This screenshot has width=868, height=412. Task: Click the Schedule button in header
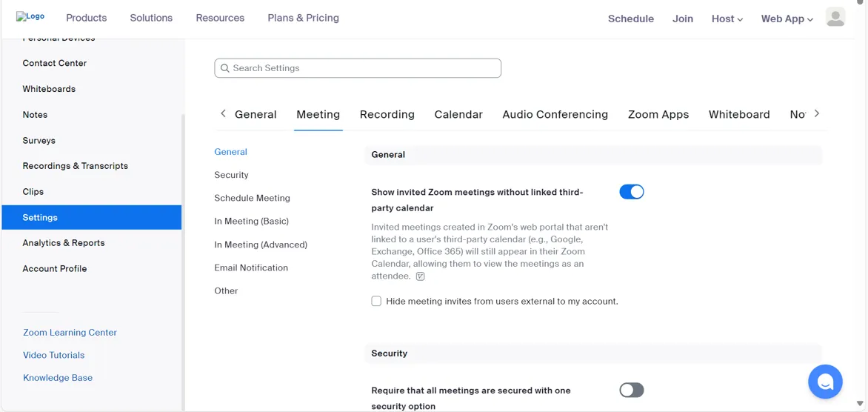point(630,19)
